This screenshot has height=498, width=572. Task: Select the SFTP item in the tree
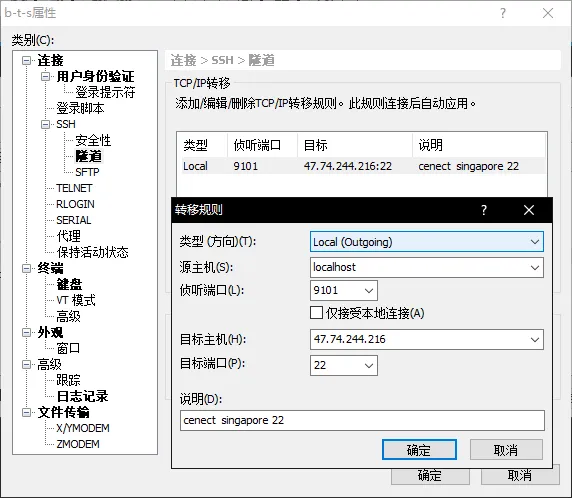point(87,172)
